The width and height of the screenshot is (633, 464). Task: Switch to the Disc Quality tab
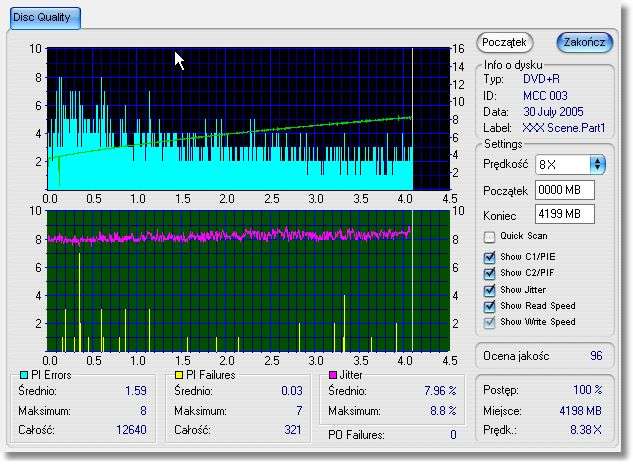pyautogui.click(x=45, y=18)
